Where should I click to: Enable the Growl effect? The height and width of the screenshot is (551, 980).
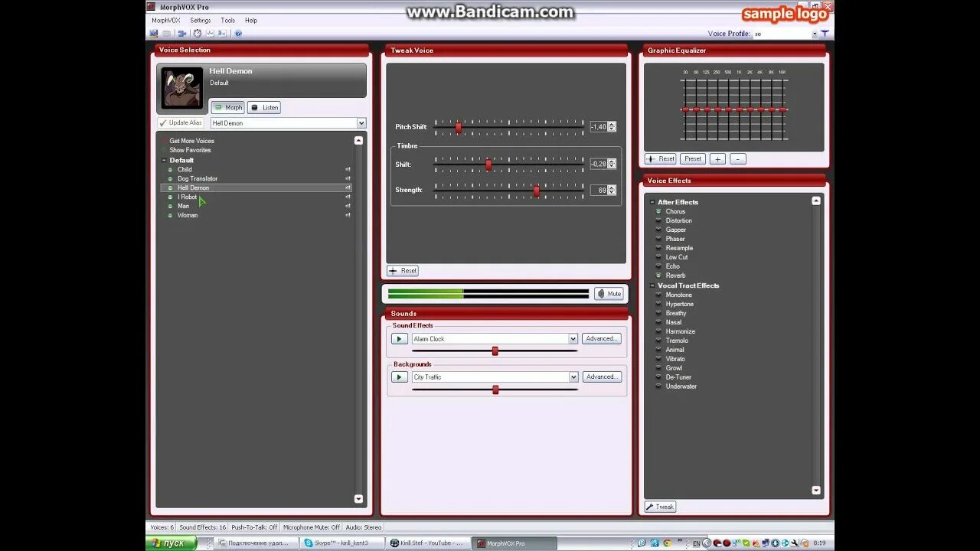pyautogui.click(x=674, y=368)
